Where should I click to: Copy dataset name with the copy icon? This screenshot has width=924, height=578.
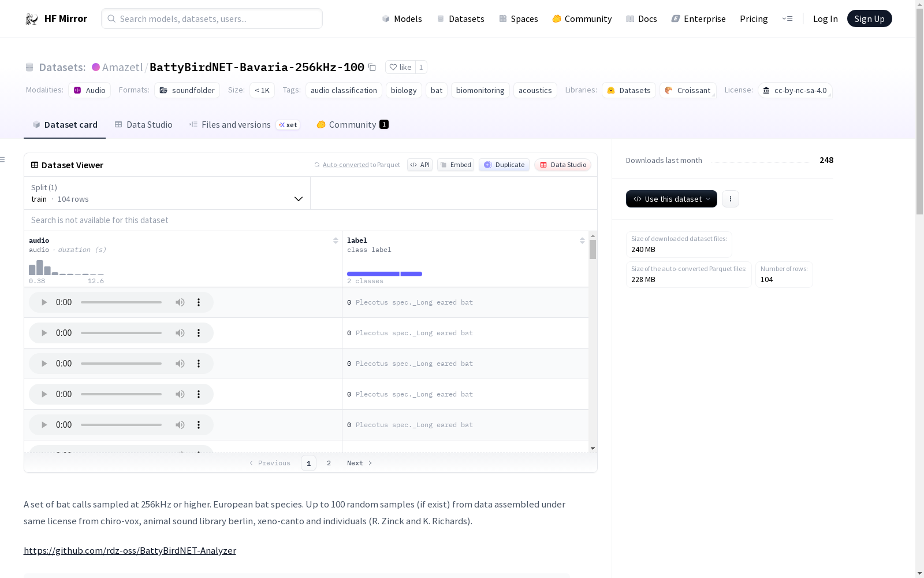372,67
